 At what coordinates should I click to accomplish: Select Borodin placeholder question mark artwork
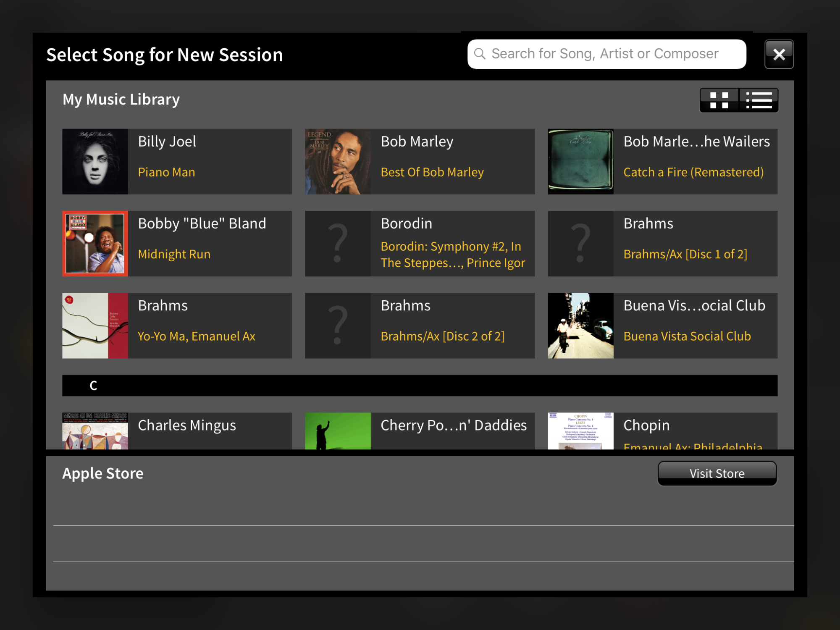tap(338, 244)
